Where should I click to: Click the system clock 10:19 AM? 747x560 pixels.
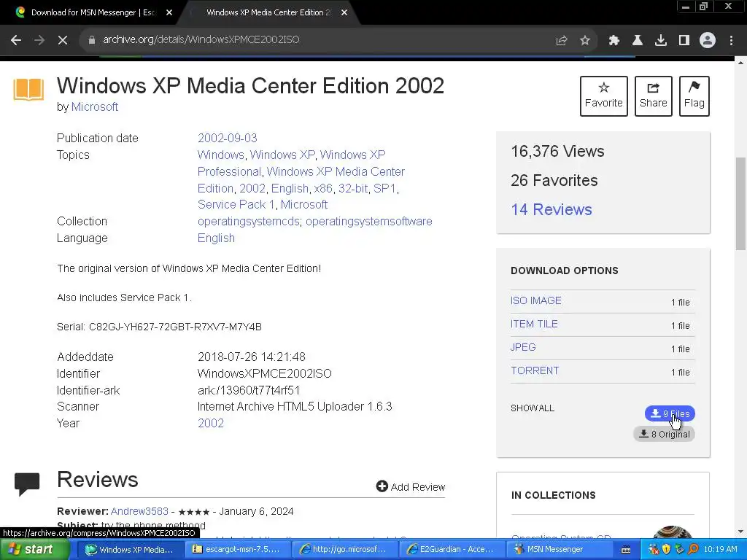(x=720, y=550)
